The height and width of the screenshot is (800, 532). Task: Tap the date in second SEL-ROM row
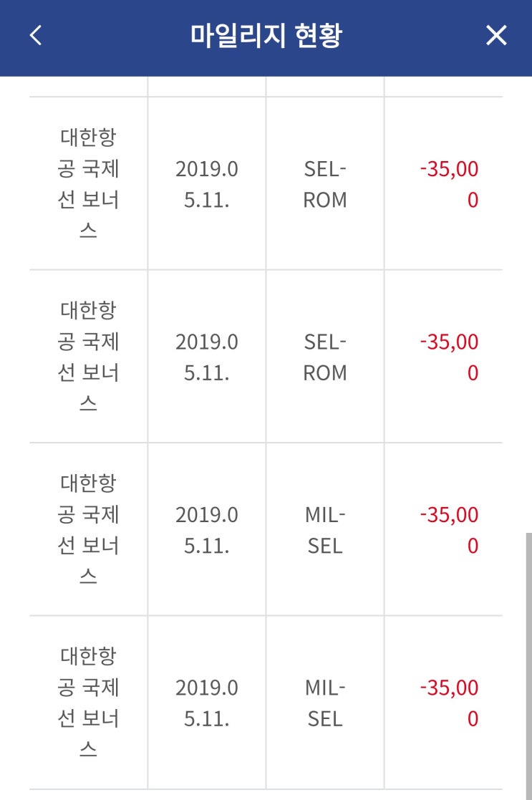click(207, 357)
